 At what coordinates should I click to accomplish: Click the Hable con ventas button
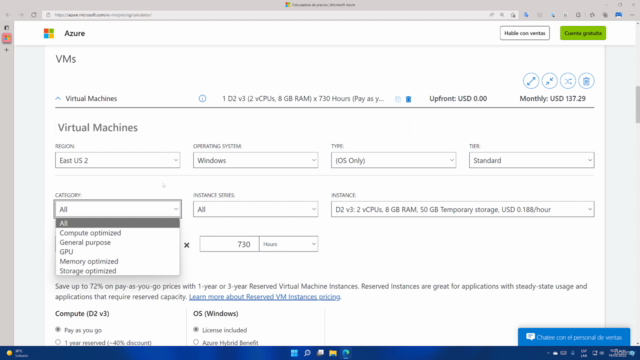[524, 33]
